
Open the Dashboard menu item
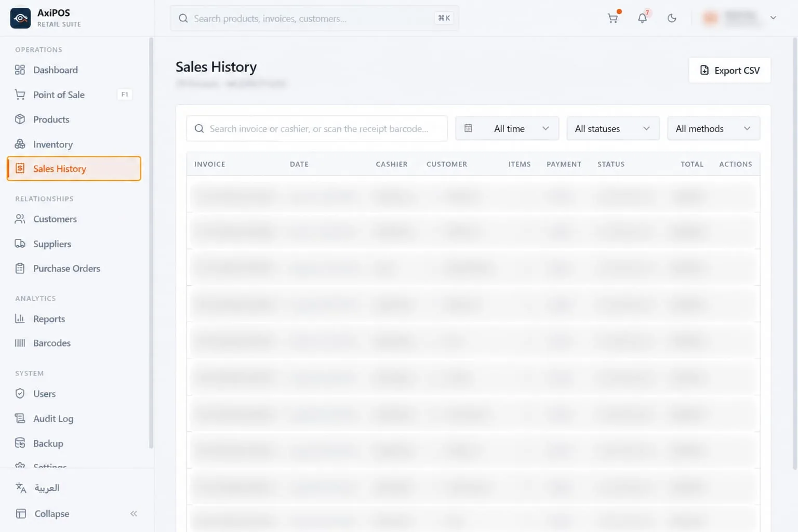(x=74, y=70)
